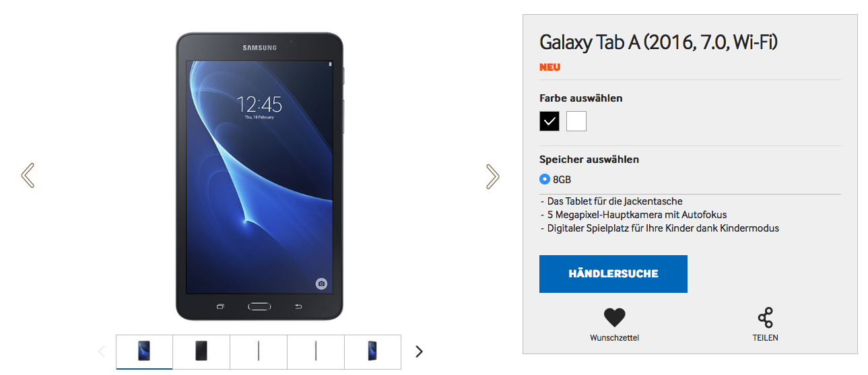Click the large tablet product image
Screen dimensions: 868x375
point(259,176)
